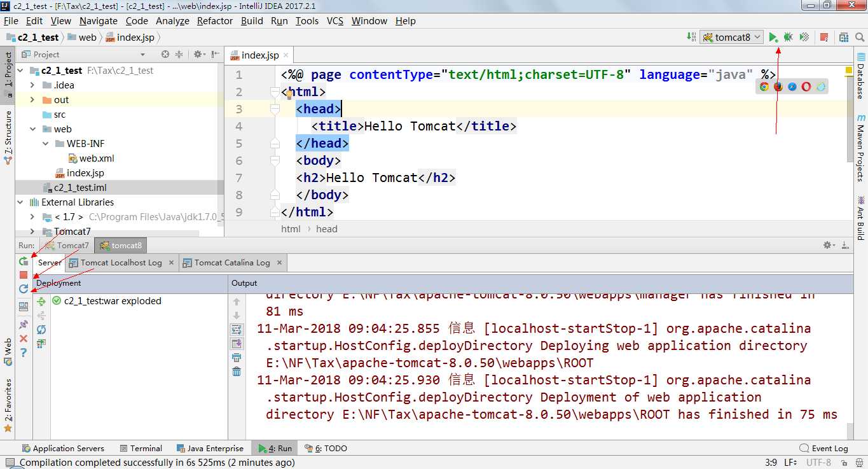Open page preview in Opera
The height and width of the screenshot is (469, 868).
click(x=806, y=87)
